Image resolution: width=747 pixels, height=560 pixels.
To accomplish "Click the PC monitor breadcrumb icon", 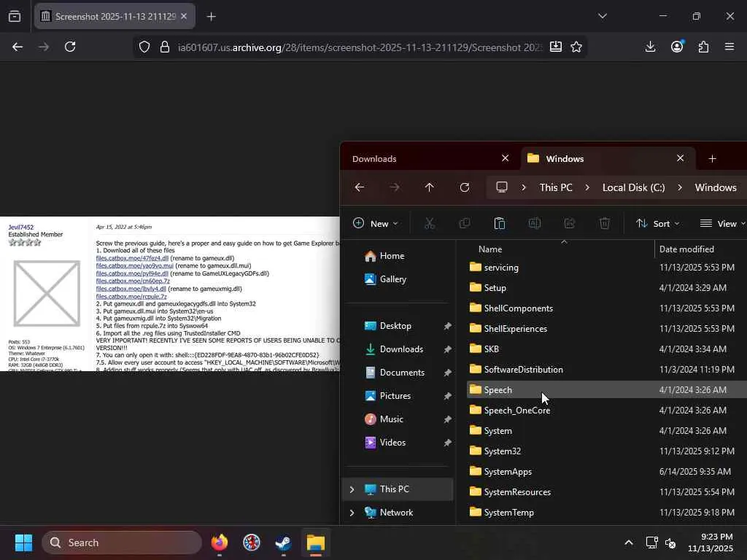I will (502, 187).
